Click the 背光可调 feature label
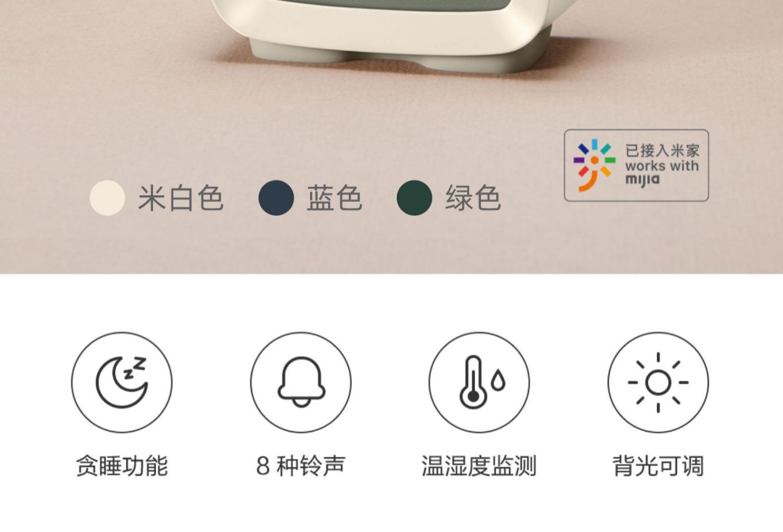The height and width of the screenshot is (532, 783). (x=658, y=466)
